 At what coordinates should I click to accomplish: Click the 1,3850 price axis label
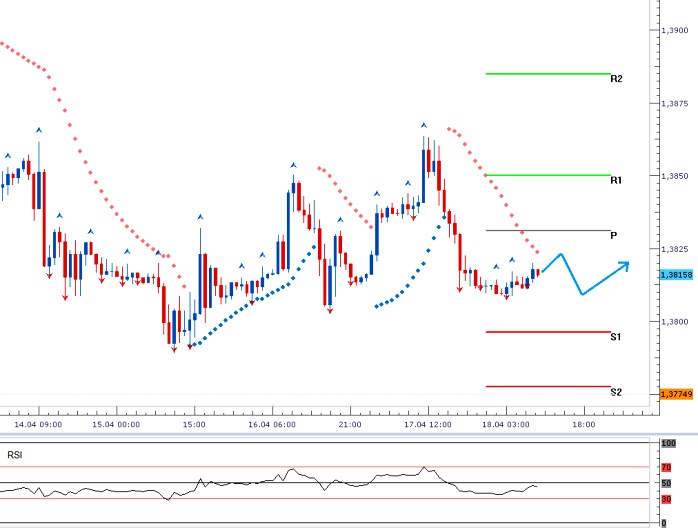click(x=675, y=176)
